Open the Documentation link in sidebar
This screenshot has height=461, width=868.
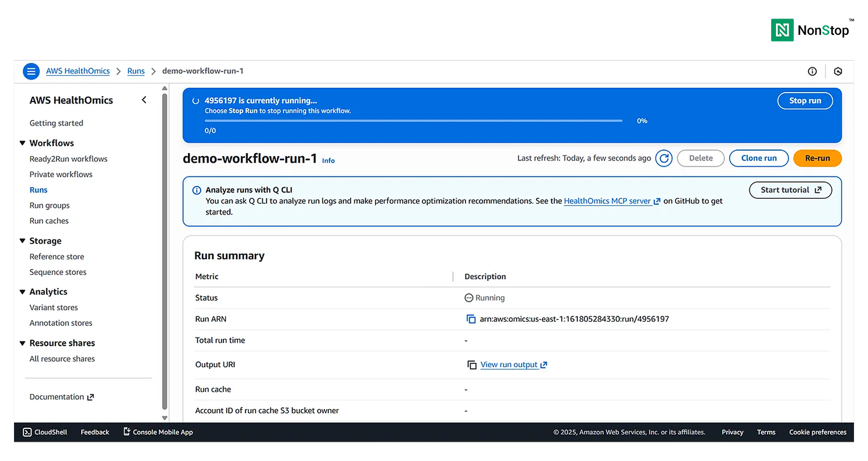pyautogui.click(x=57, y=397)
